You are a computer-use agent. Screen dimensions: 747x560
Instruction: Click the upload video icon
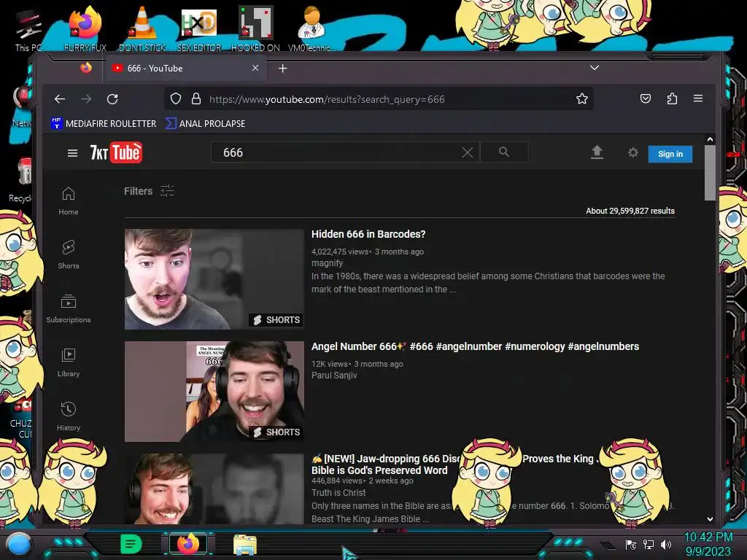click(597, 152)
